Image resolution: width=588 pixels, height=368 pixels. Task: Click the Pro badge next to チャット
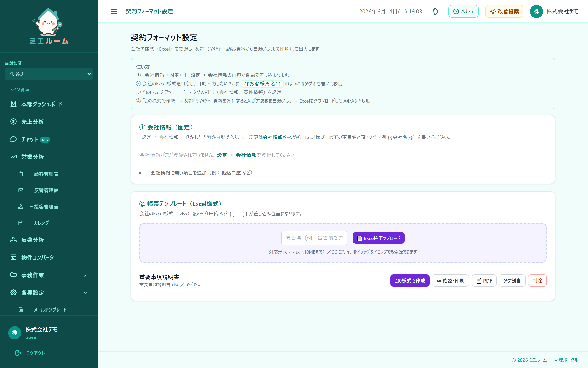point(45,140)
